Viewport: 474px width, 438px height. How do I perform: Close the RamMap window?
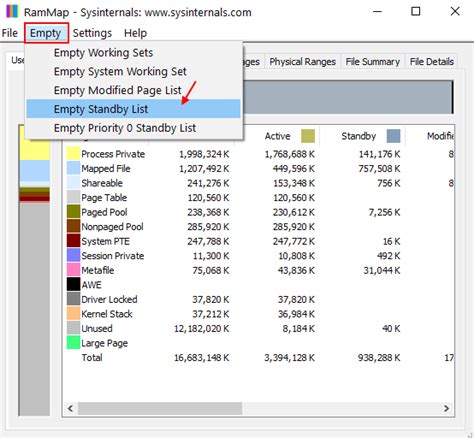(x=455, y=12)
